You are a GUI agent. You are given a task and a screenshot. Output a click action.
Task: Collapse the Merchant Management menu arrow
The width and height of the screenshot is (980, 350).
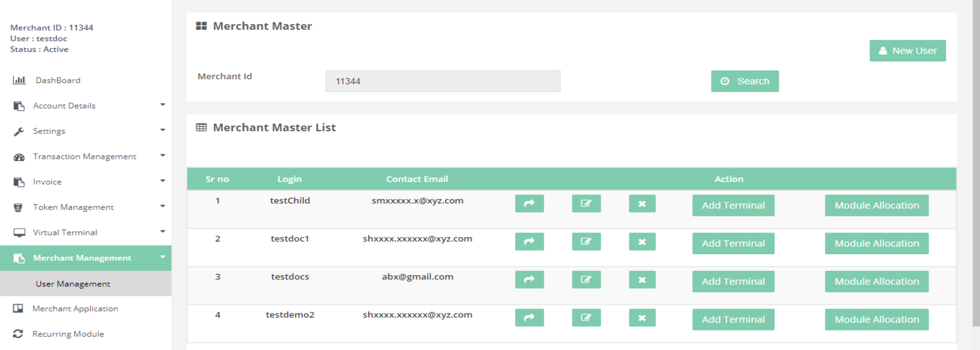[163, 257]
